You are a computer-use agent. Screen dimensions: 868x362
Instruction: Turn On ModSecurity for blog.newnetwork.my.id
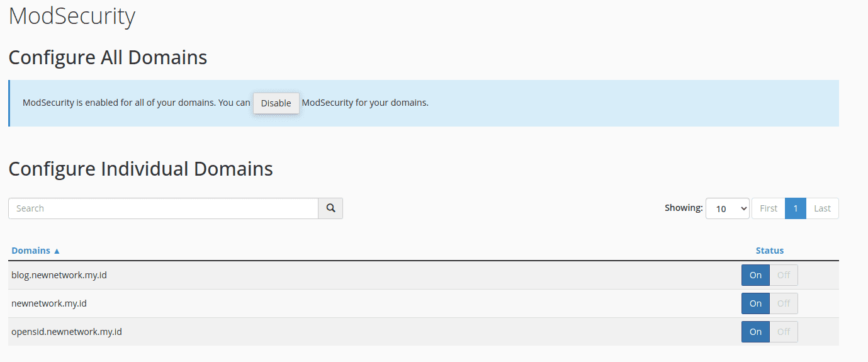[755, 275]
